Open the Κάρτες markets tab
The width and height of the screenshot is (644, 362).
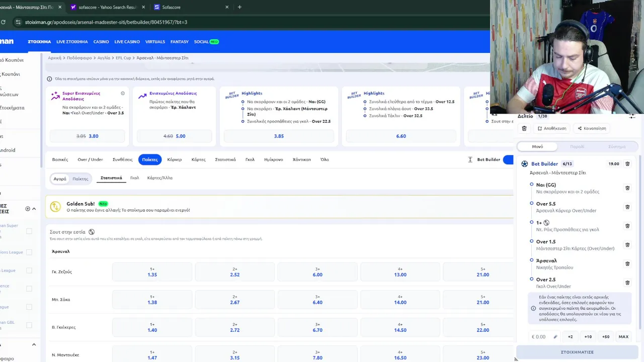[198, 160]
